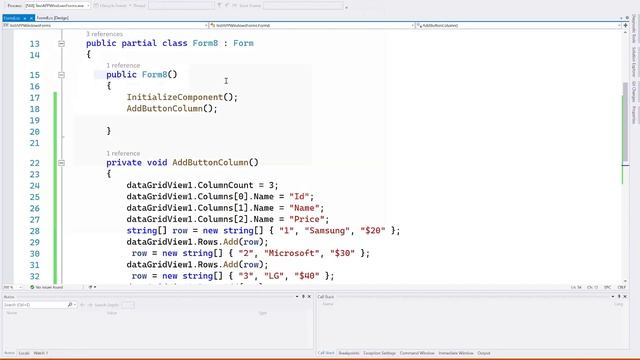This screenshot has height=360, width=640.
Task: Close the Autos panel
Action: 309,297
